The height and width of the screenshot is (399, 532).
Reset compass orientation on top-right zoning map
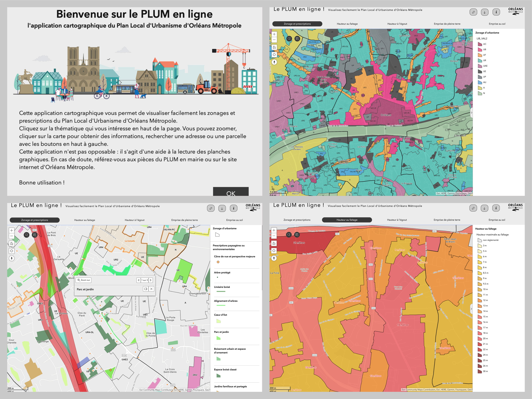(x=274, y=62)
